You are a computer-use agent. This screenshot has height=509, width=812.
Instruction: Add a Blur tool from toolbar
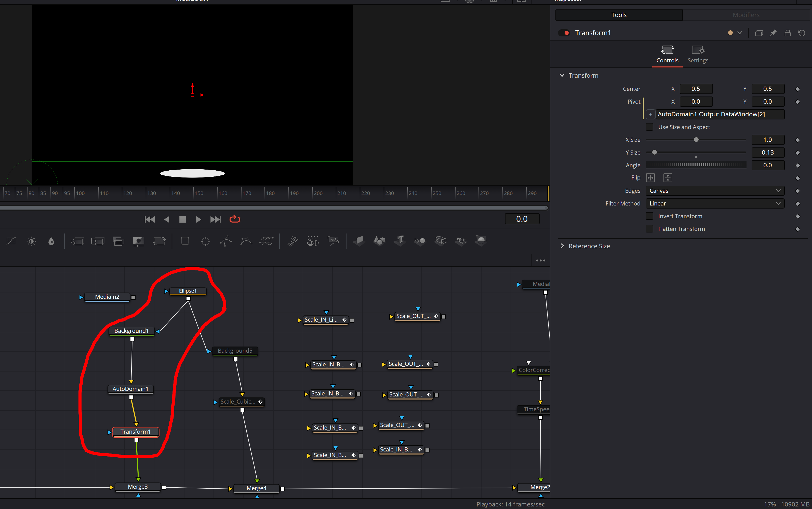coord(51,241)
